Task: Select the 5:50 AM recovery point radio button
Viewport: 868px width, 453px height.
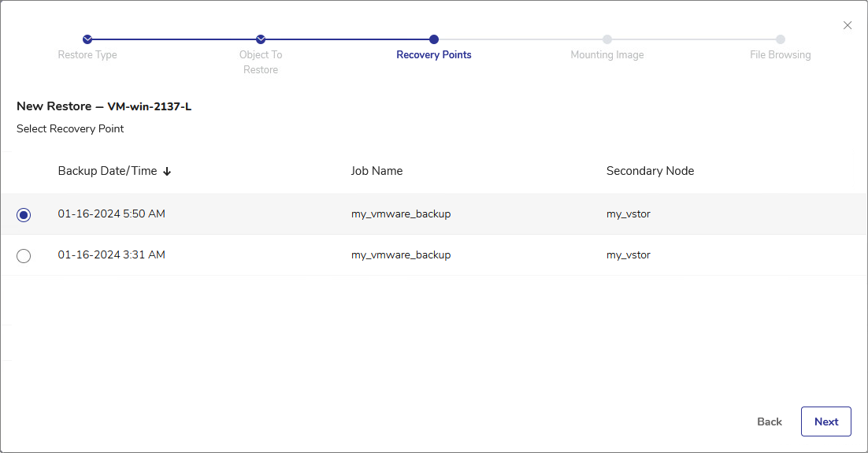Action: [24, 215]
